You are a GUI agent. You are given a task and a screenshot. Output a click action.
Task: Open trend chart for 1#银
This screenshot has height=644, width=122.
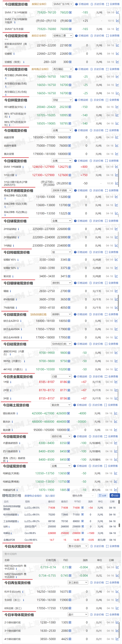(116, 382)
